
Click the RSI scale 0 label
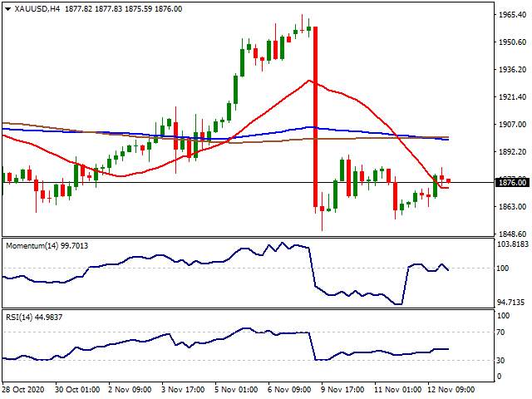[499, 376]
